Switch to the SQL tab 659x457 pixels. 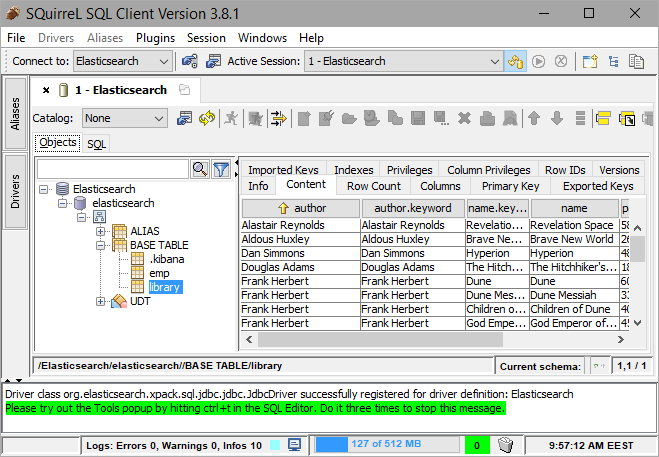click(96, 144)
